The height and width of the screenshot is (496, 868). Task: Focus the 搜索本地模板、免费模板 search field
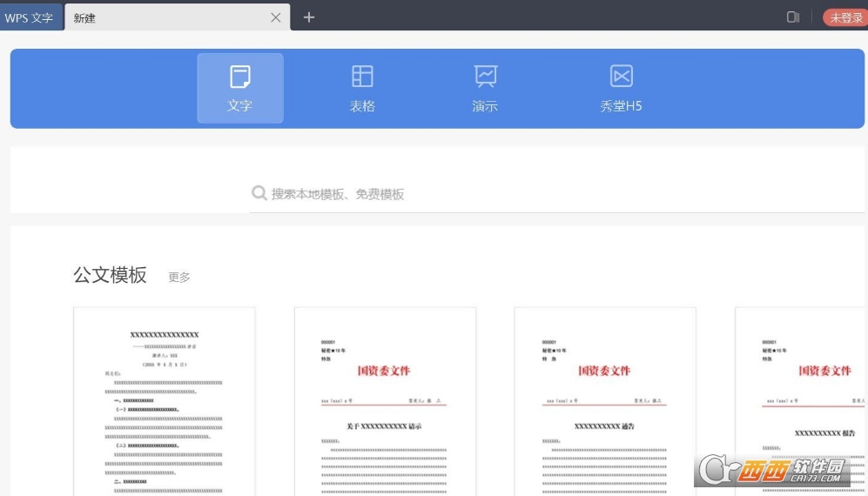click(x=556, y=193)
